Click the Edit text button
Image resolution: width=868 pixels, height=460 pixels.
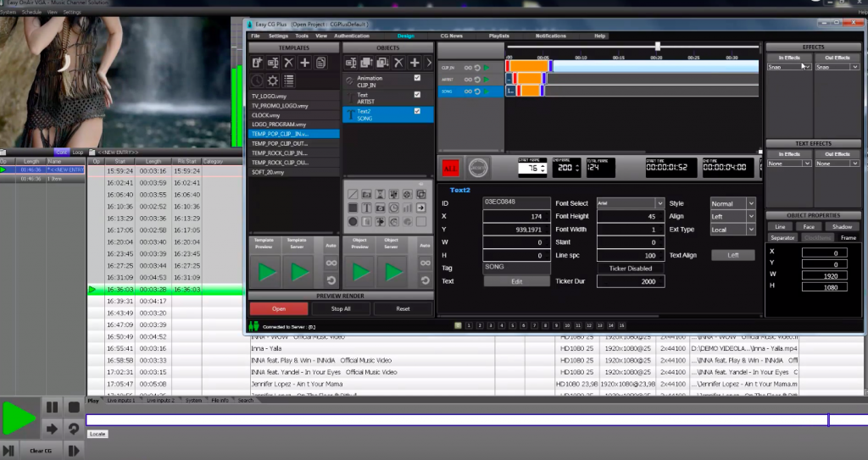point(517,281)
